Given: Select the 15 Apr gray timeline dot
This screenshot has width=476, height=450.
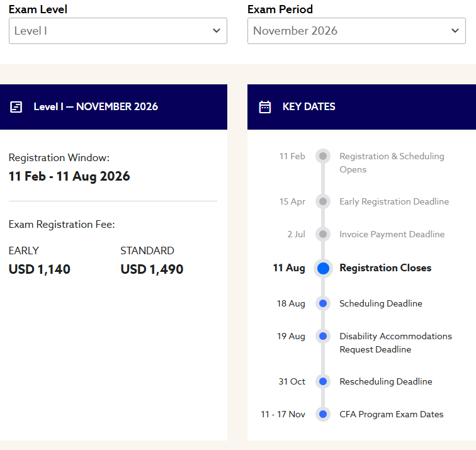Looking at the screenshot, I should (x=323, y=201).
